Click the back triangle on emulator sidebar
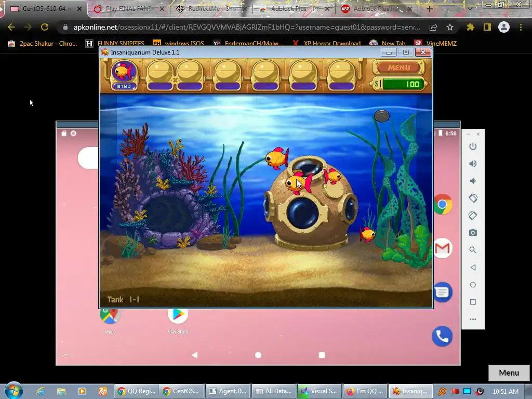Viewport: 532px width, 399px height. click(x=473, y=268)
